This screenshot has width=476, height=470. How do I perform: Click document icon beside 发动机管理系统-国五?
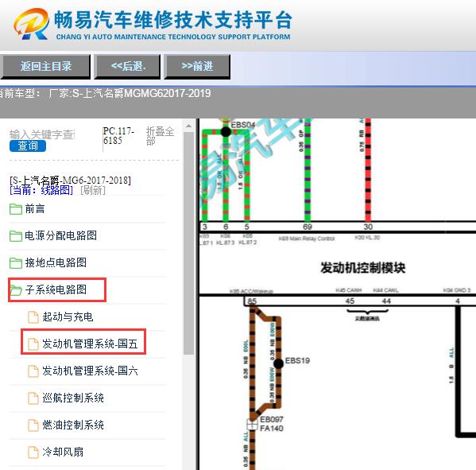click(33, 344)
